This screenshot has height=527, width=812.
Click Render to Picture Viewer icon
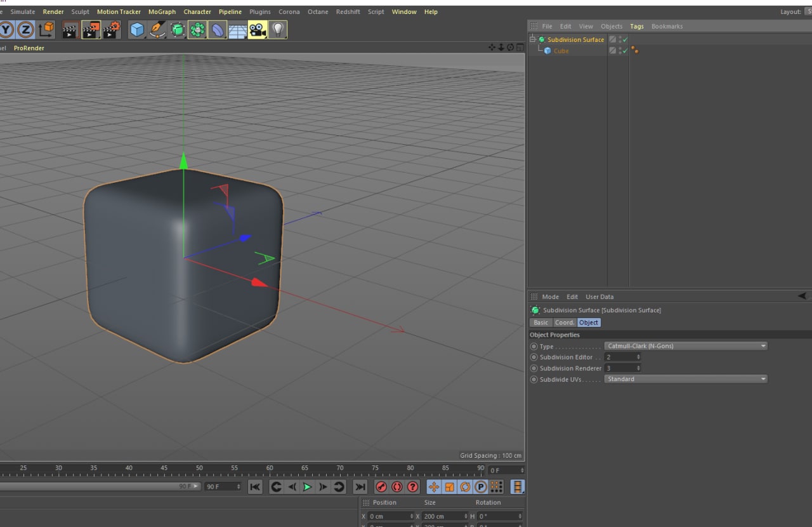pyautogui.click(x=91, y=30)
